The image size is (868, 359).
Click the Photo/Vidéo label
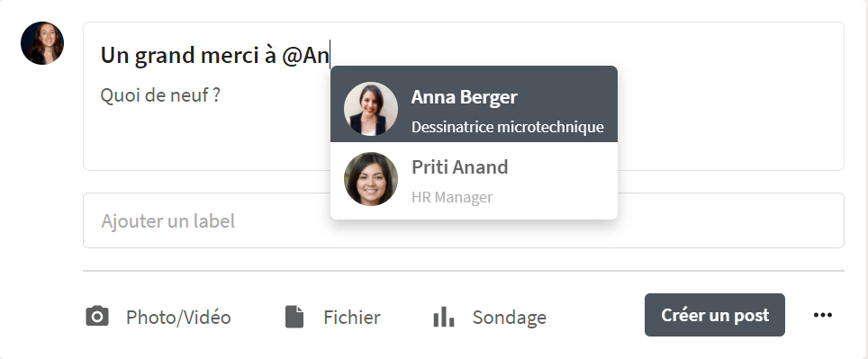(x=178, y=318)
